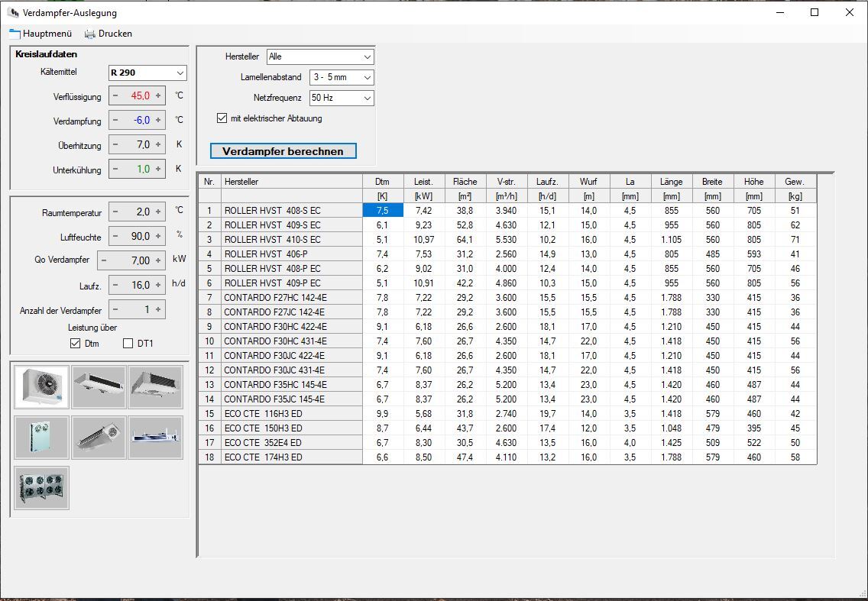Viewport: 868px width, 601px height.
Task: Increase Luftfeuchte with plus
Action: point(158,236)
